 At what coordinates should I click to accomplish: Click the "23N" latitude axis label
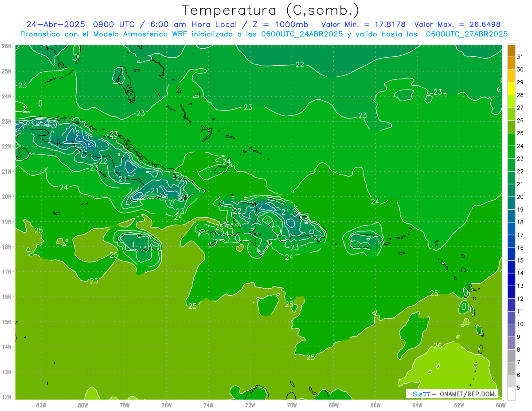pos(6,121)
